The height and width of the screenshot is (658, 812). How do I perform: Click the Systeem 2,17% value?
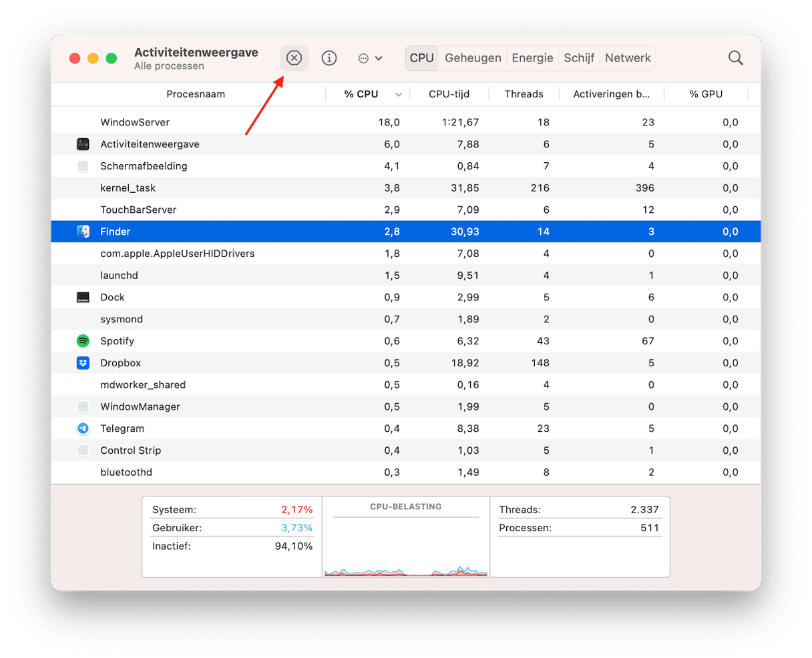coord(297,510)
